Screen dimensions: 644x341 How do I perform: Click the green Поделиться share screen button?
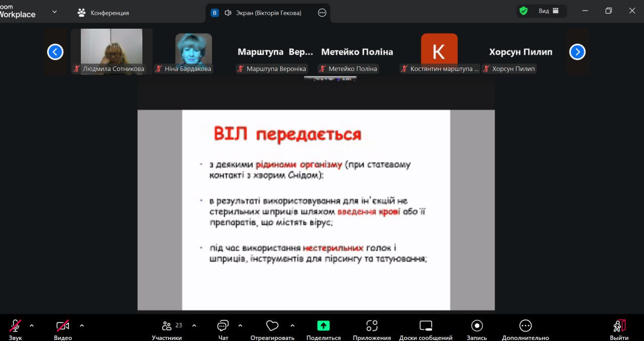coord(324,326)
